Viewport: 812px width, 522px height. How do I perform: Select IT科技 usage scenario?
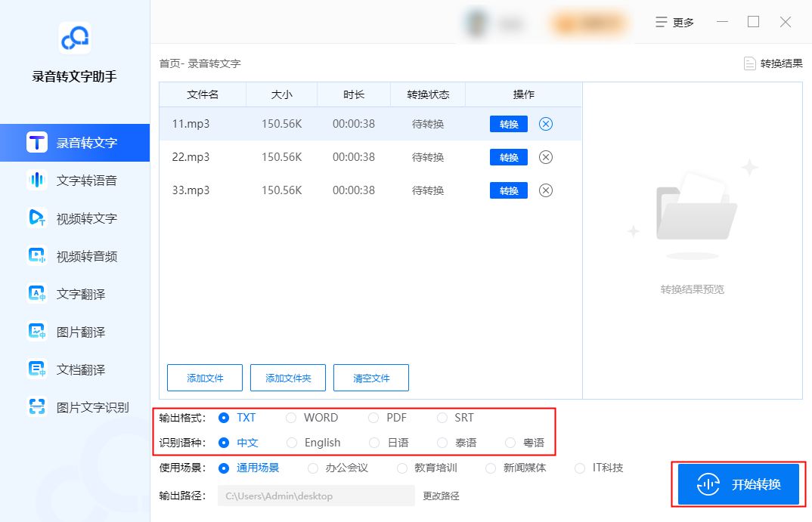[x=599, y=468]
